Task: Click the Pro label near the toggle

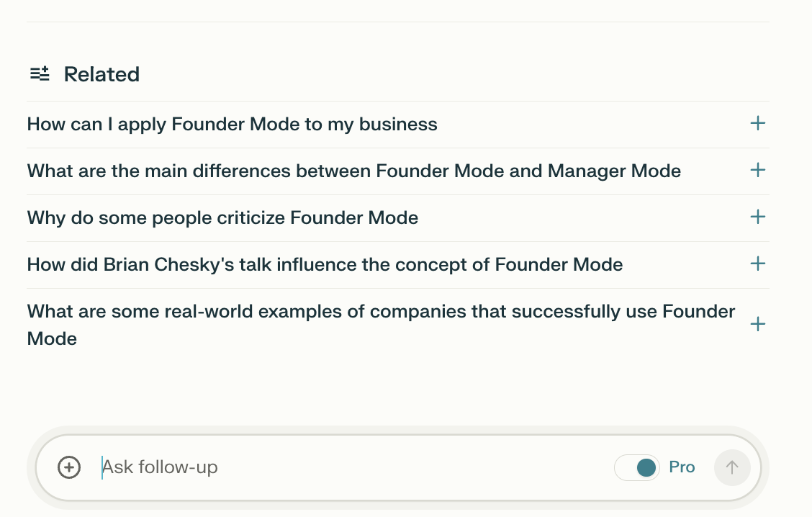Action: point(681,467)
